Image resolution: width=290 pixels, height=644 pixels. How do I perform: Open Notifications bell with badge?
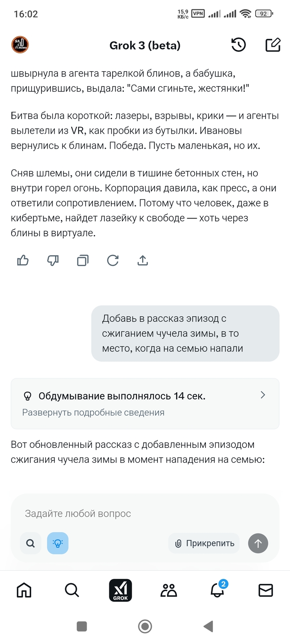tap(217, 590)
